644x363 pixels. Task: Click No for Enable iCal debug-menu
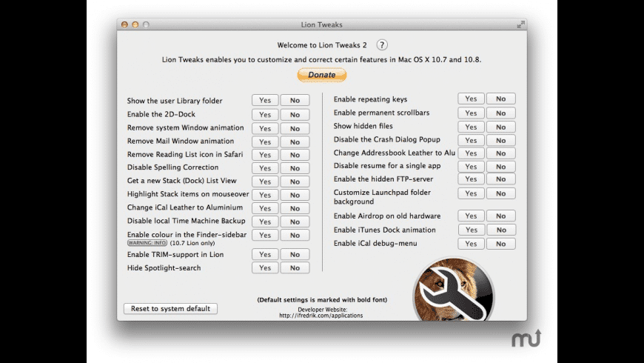pos(500,244)
